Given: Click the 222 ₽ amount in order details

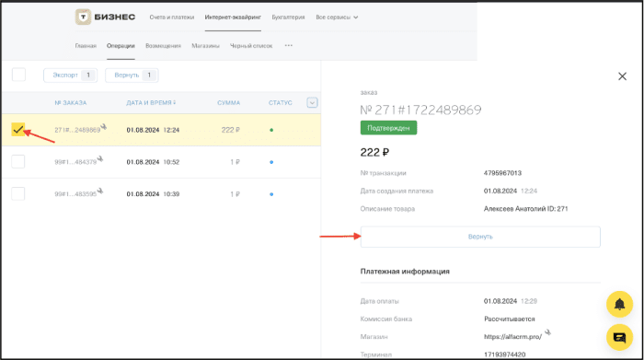Looking at the screenshot, I should coord(374,153).
